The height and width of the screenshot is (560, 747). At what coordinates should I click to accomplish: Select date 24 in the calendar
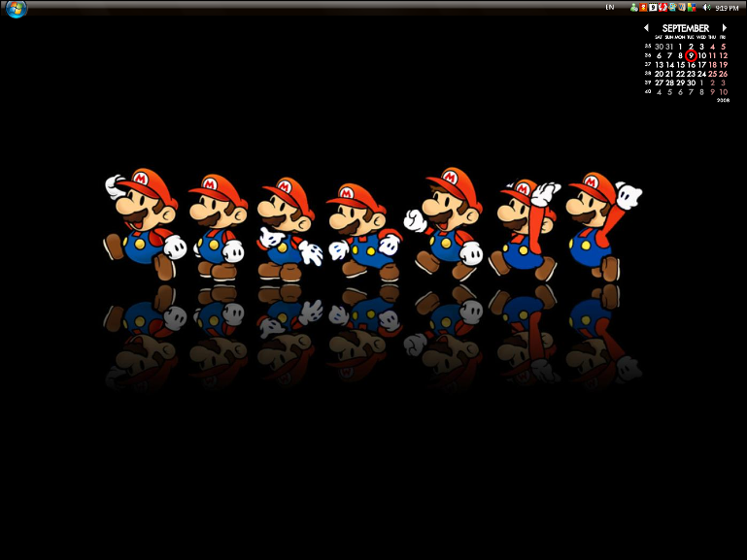click(701, 74)
